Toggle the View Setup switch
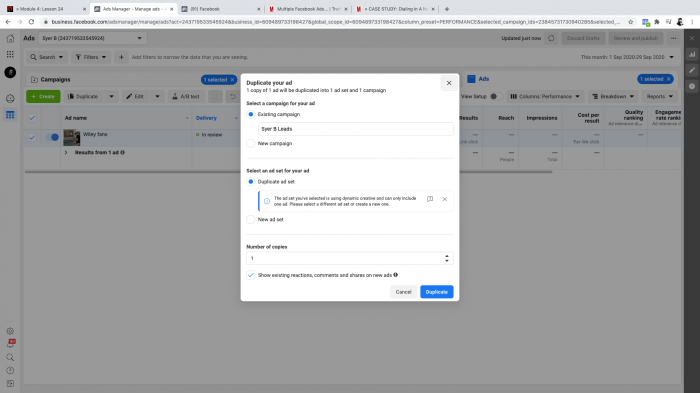The width and height of the screenshot is (700, 393). click(x=496, y=96)
